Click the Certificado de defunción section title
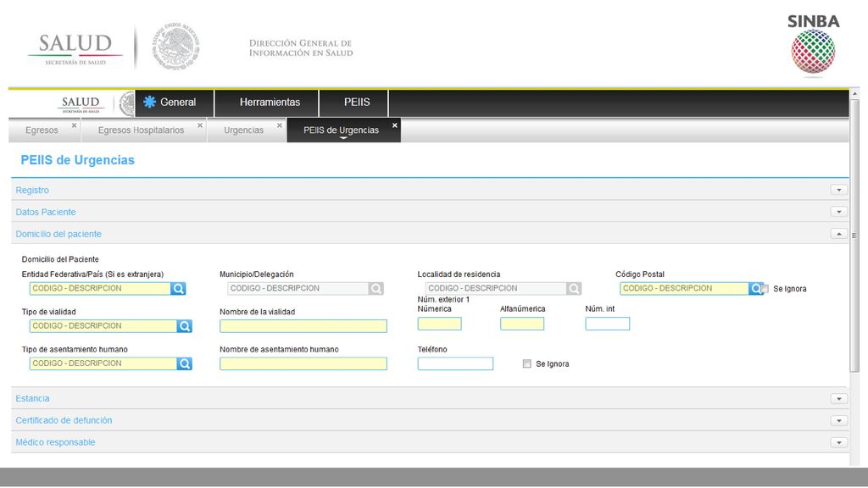868x488 pixels. pos(64,420)
